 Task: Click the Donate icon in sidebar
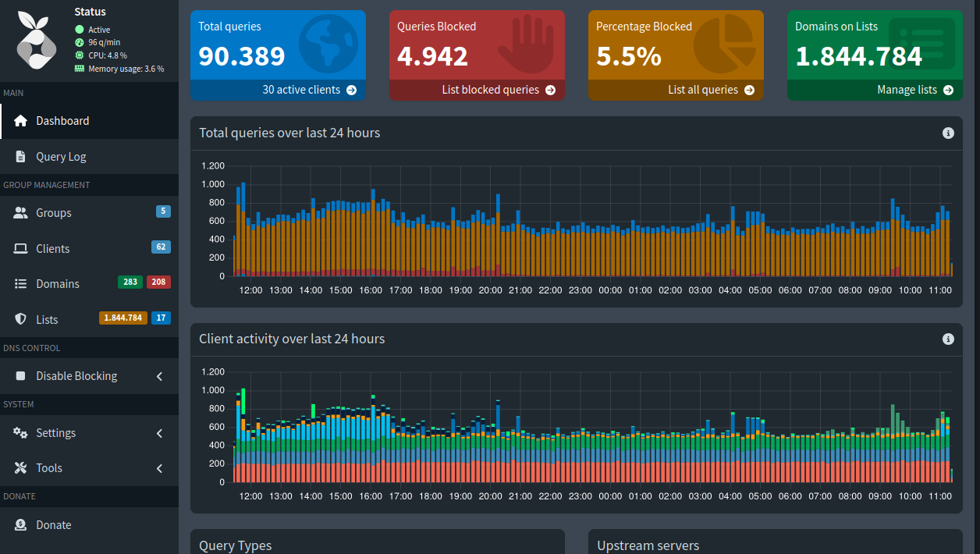(x=20, y=525)
